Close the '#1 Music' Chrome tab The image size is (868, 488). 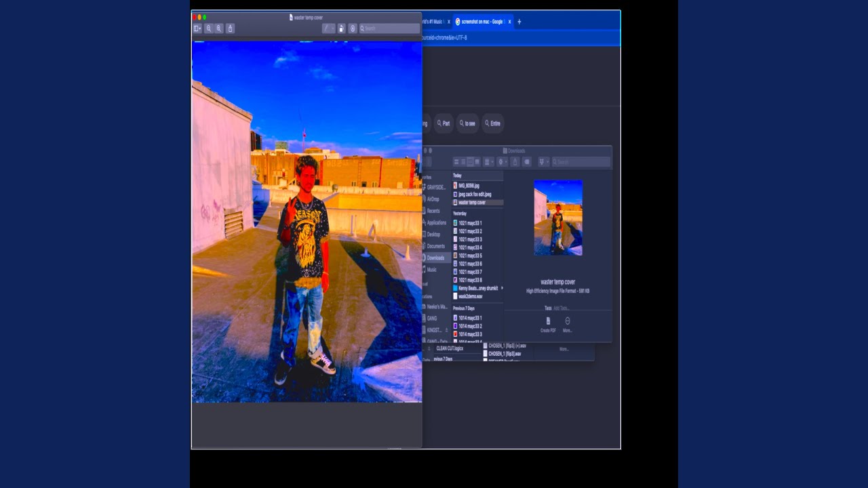[x=448, y=22]
